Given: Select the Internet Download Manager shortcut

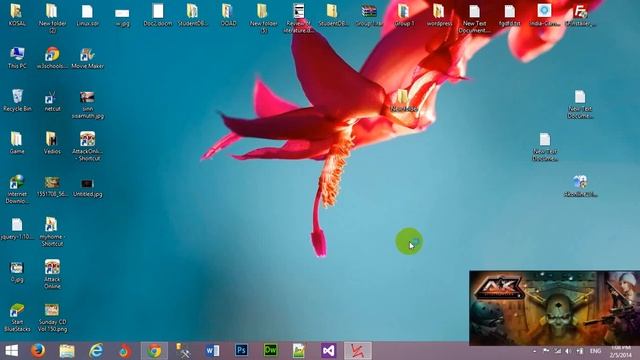Looking at the screenshot, I should coord(17,189).
